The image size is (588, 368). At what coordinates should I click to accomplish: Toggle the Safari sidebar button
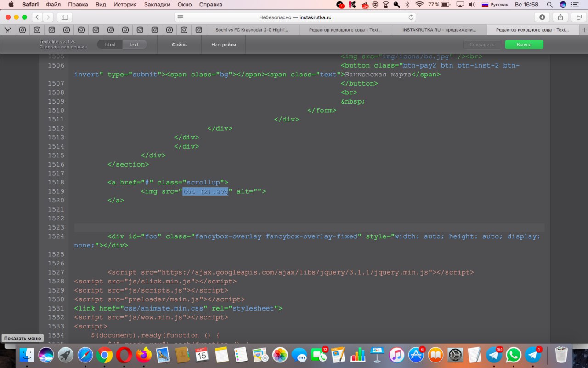coord(64,17)
